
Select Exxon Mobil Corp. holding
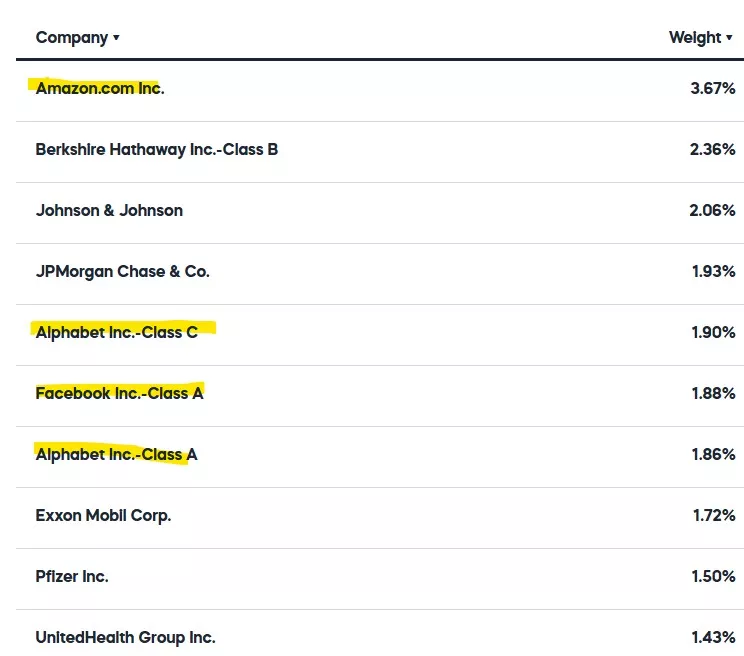pos(103,515)
